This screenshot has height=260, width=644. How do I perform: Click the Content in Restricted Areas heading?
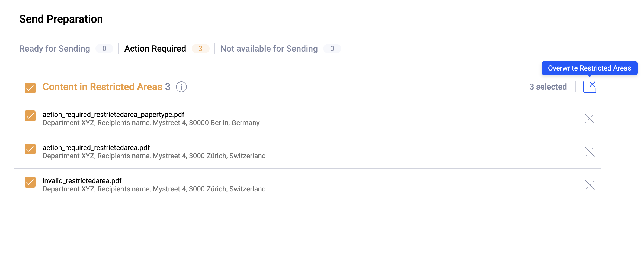(x=106, y=87)
